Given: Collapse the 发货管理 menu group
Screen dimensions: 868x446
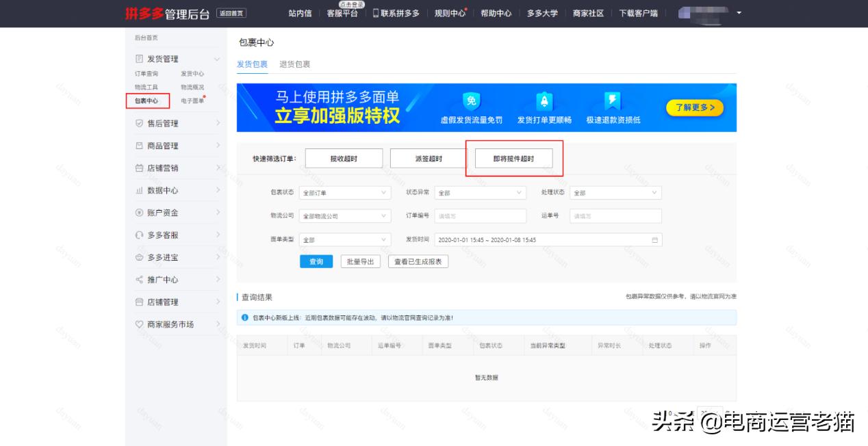Looking at the screenshot, I should click(218, 58).
